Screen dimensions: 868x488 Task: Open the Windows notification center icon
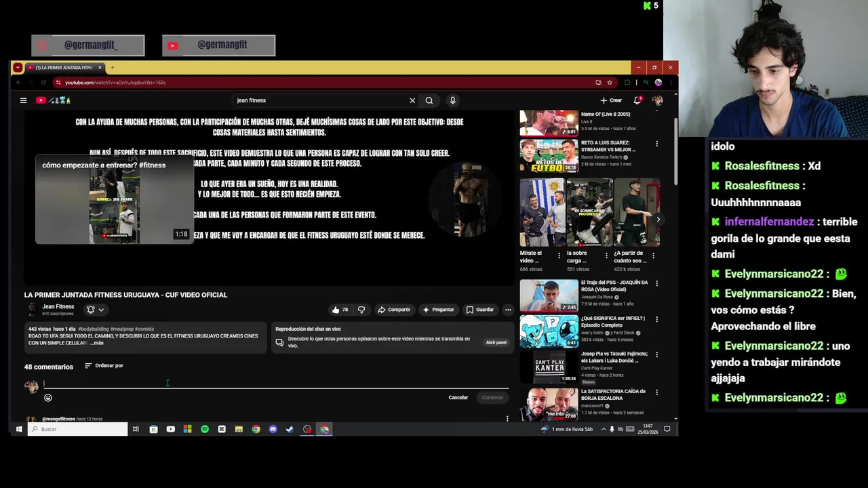(667, 429)
